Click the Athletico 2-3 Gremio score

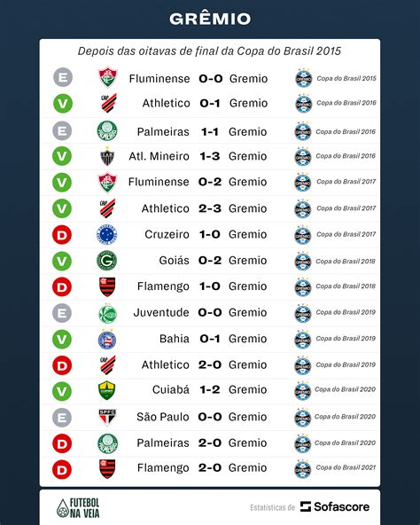pos(210,208)
